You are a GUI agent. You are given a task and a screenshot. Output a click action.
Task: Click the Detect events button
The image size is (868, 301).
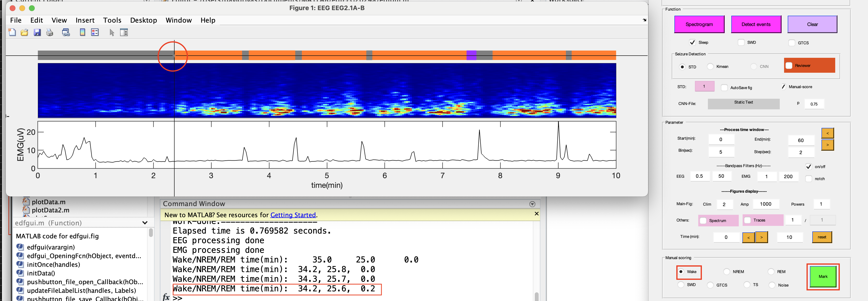(756, 24)
